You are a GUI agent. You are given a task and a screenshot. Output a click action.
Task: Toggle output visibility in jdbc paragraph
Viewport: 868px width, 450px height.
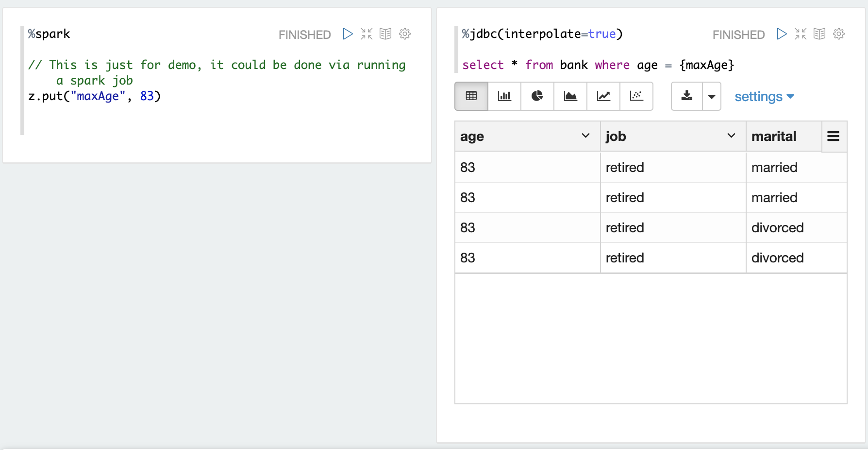[819, 34]
